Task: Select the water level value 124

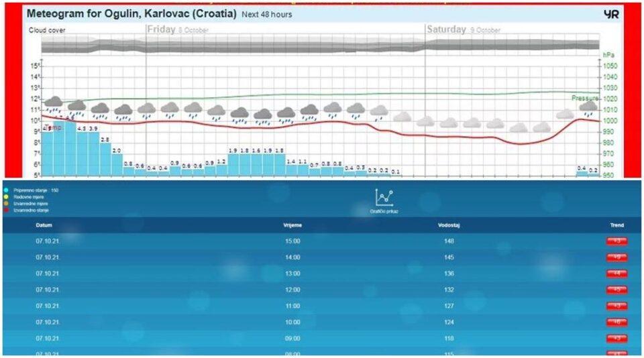Action: tap(449, 322)
